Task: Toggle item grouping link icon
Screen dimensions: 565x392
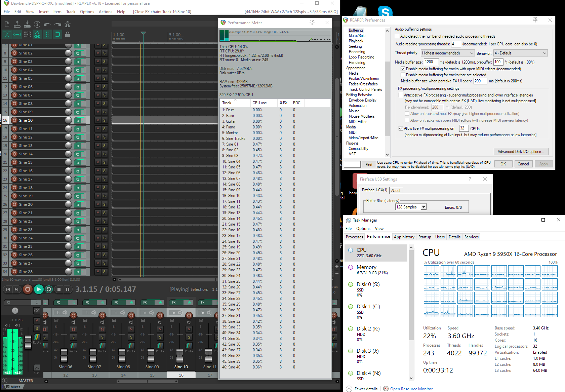Action: [17, 34]
